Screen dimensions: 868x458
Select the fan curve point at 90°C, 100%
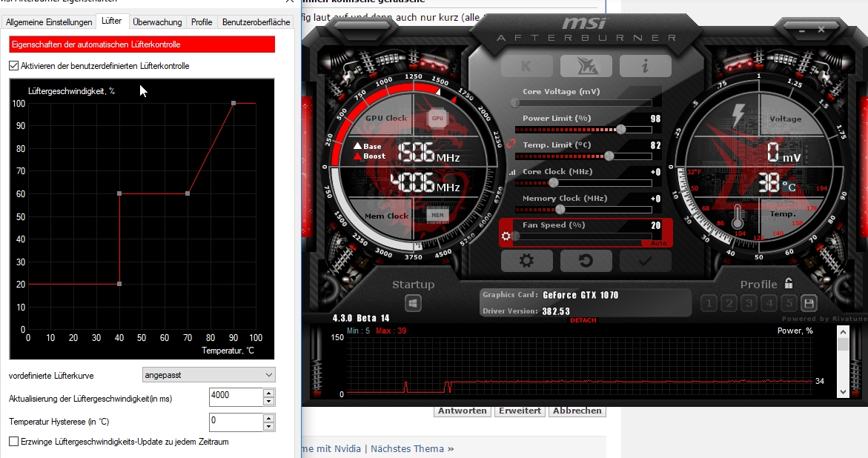click(233, 103)
